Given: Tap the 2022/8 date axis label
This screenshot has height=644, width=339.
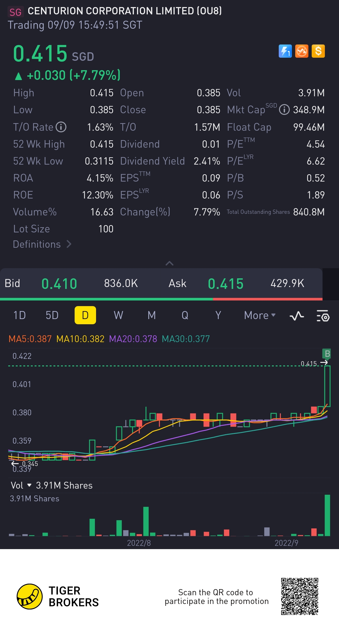Looking at the screenshot, I should tap(139, 543).
